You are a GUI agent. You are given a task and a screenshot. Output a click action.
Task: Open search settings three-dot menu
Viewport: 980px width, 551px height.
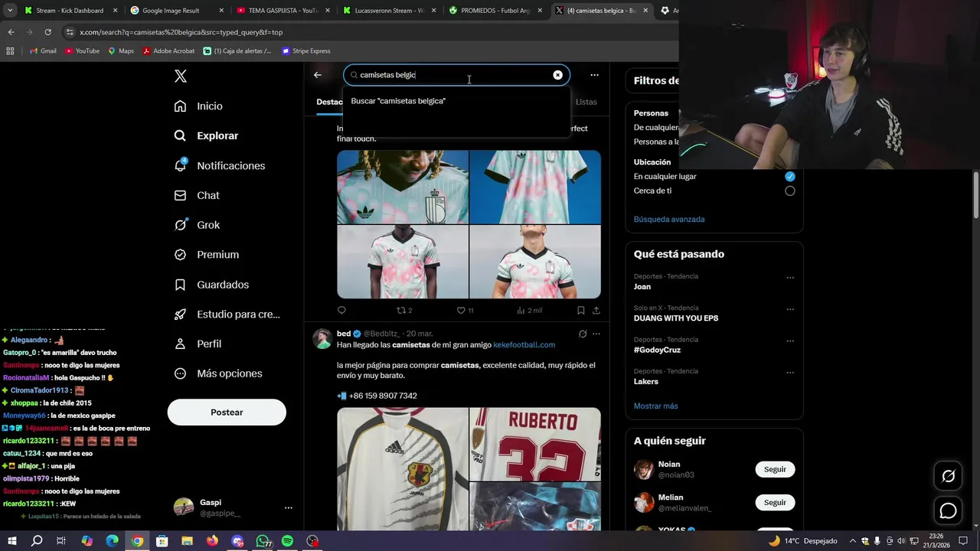[594, 75]
